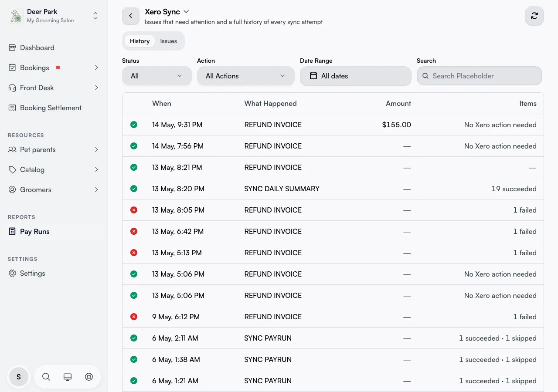Viewport: 558px width, 392px height.
Task: Click the calendar icon in Date Range
Action: [x=313, y=76]
